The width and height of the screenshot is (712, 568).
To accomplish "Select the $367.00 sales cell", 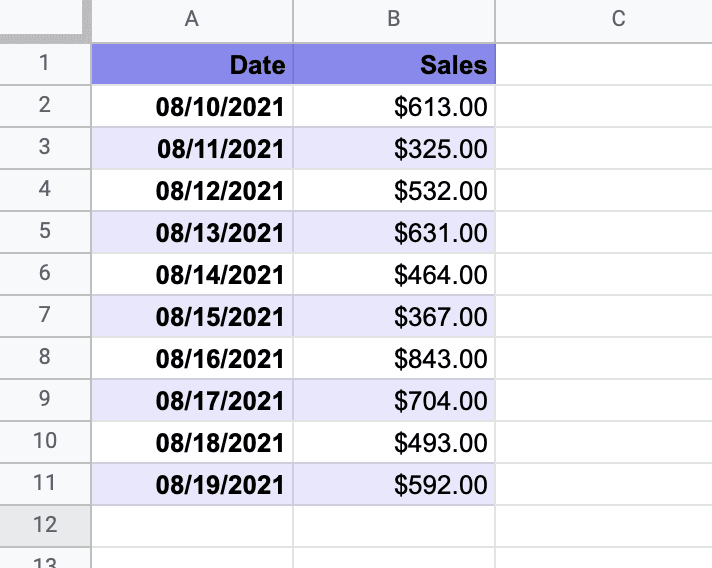I will coord(394,316).
